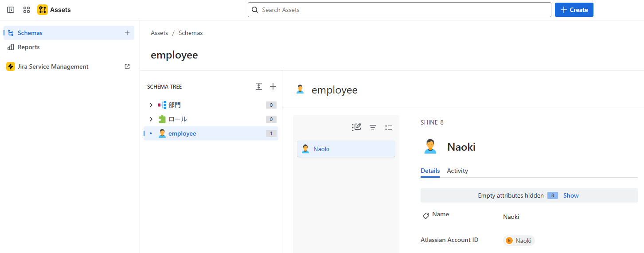Open bulk edit objects icon
The image size is (644, 253).
point(356,127)
